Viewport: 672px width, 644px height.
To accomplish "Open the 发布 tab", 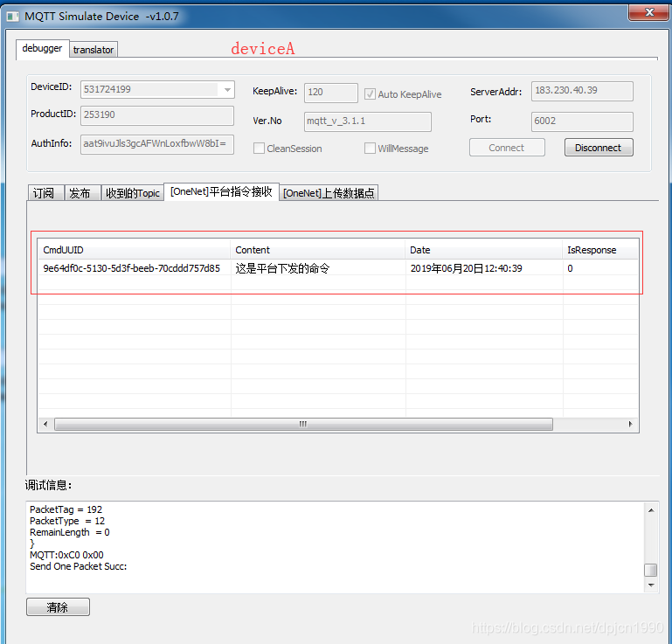I will point(82,193).
